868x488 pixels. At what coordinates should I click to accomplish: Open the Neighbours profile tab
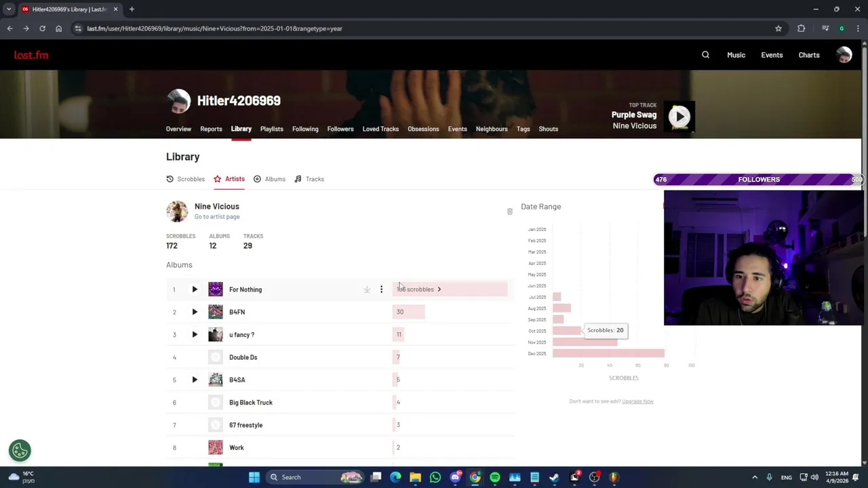click(x=492, y=129)
